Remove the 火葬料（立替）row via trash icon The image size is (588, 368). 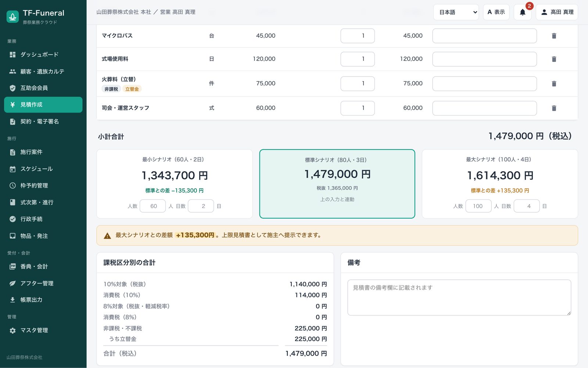click(x=554, y=84)
